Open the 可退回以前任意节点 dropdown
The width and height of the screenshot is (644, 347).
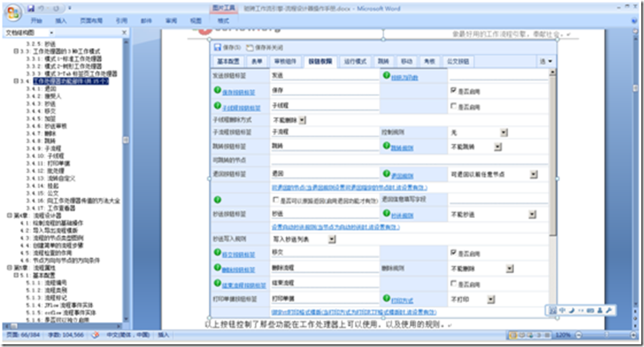534,174
